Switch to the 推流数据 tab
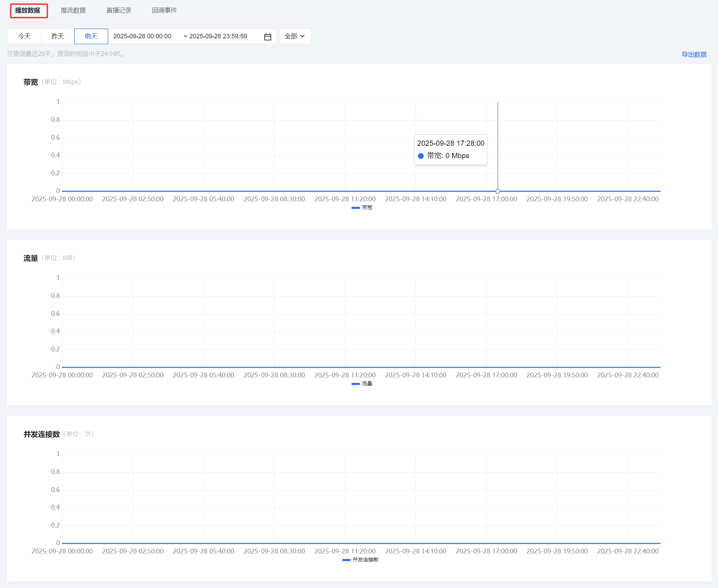 click(x=73, y=10)
